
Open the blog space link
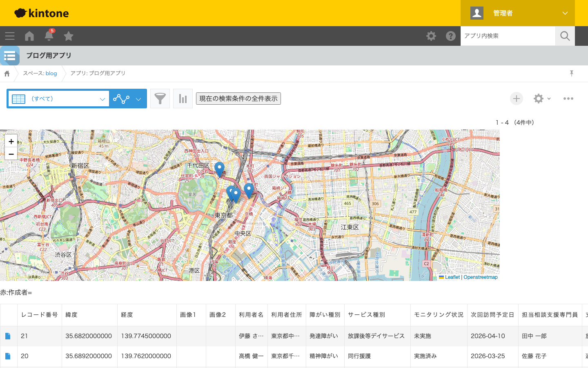click(x=51, y=74)
